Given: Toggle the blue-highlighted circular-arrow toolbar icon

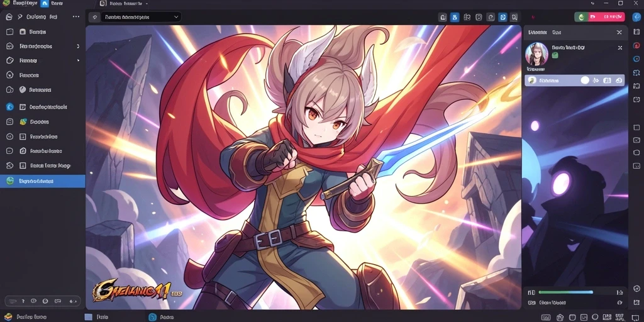Looking at the screenshot, I should point(502,17).
